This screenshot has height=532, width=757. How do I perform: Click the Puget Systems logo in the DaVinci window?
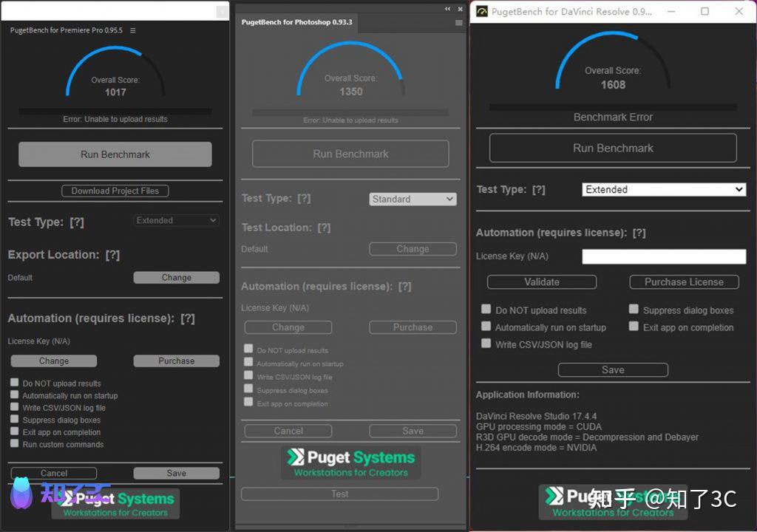click(x=612, y=502)
